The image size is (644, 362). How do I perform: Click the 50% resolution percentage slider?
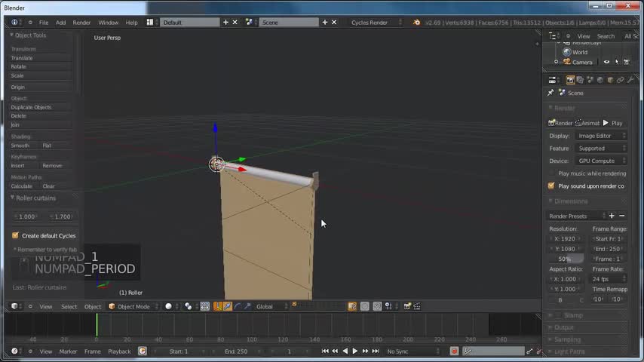(x=566, y=259)
